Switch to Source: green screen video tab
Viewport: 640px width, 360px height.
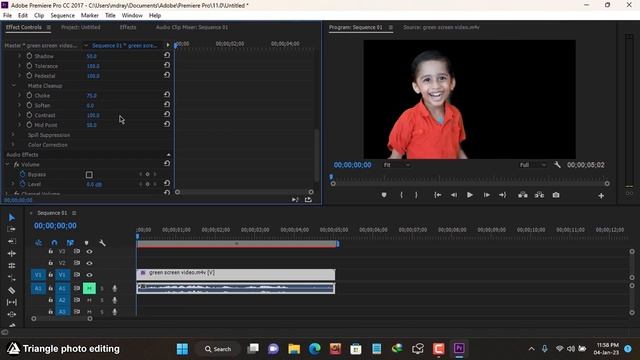pyautogui.click(x=441, y=27)
